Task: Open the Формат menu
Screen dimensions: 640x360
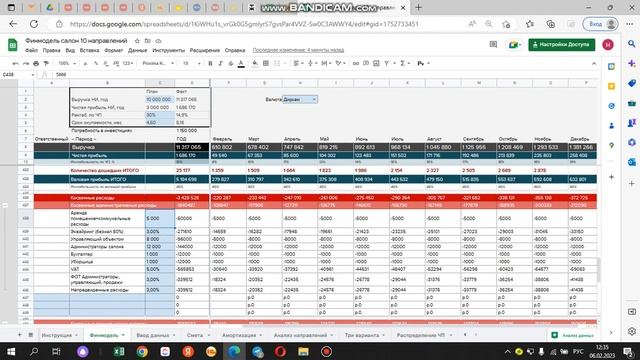Action: pos(113,50)
